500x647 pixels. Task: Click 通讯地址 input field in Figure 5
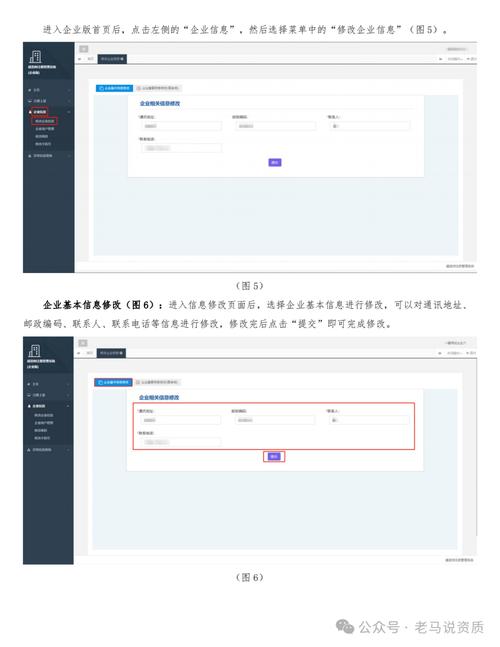(x=181, y=126)
